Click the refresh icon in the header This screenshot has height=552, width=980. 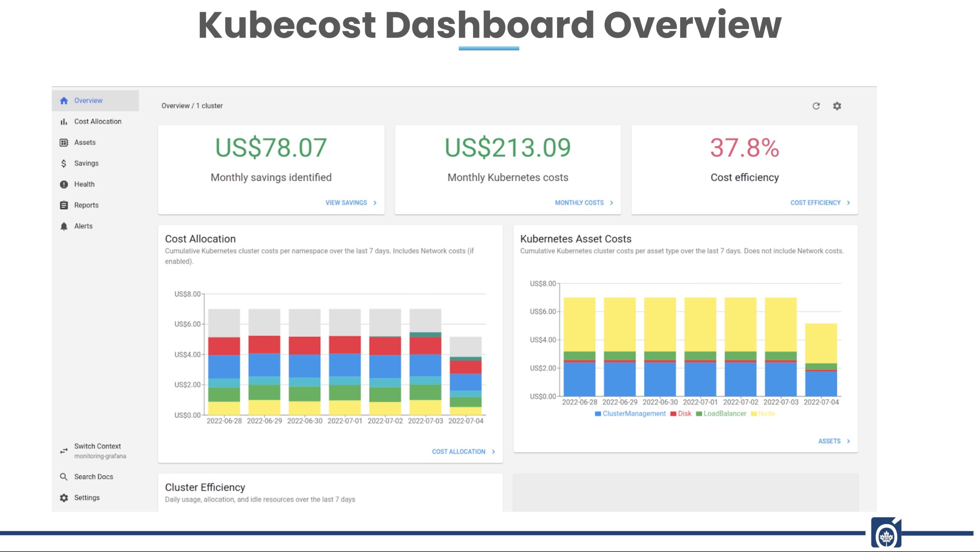(x=816, y=106)
